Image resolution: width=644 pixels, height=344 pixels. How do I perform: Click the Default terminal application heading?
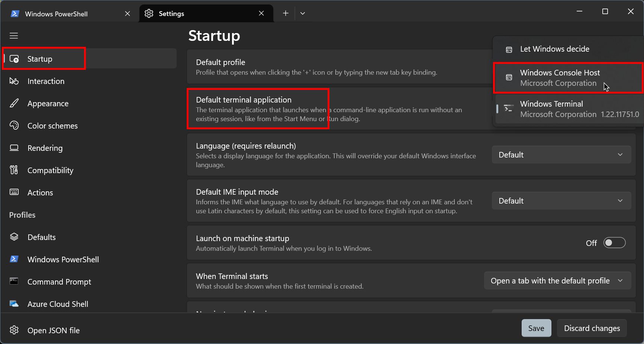click(244, 100)
